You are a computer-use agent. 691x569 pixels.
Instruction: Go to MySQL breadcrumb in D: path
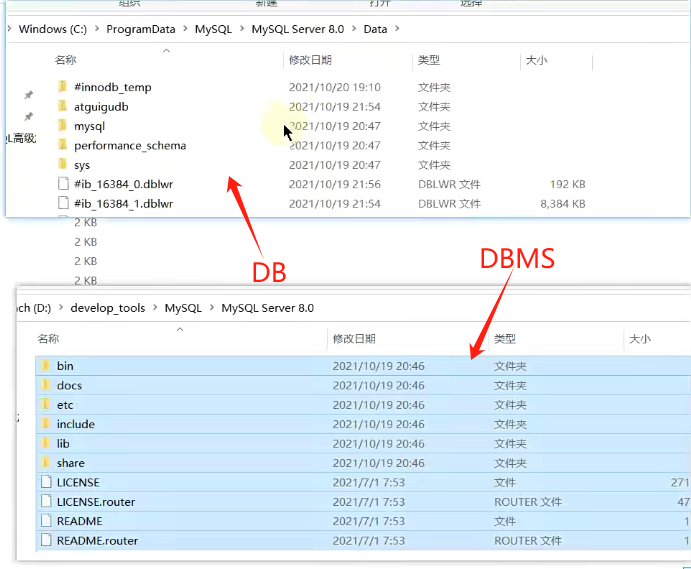[183, 308]
